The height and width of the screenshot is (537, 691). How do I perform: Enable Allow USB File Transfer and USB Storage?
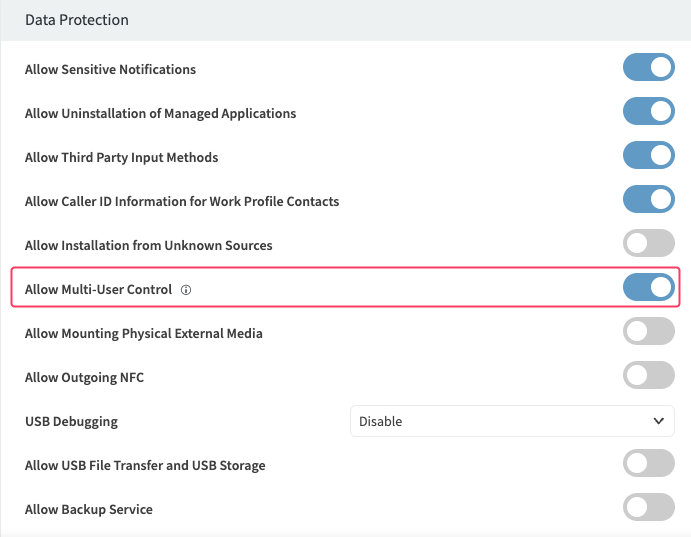click(x=648, y=464)
